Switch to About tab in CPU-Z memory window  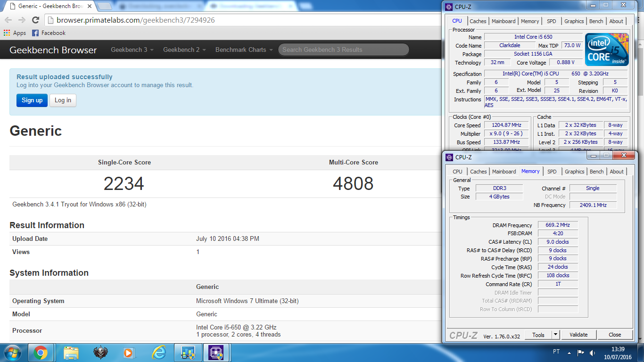point(616,172)
